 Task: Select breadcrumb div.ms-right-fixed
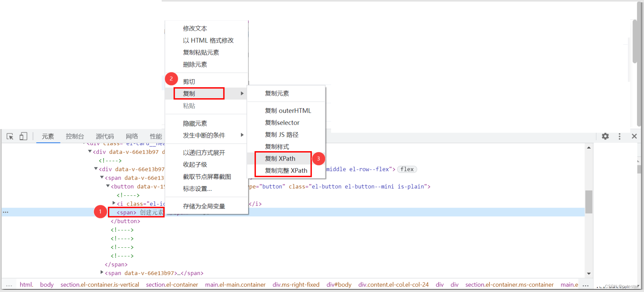point(296,285)
